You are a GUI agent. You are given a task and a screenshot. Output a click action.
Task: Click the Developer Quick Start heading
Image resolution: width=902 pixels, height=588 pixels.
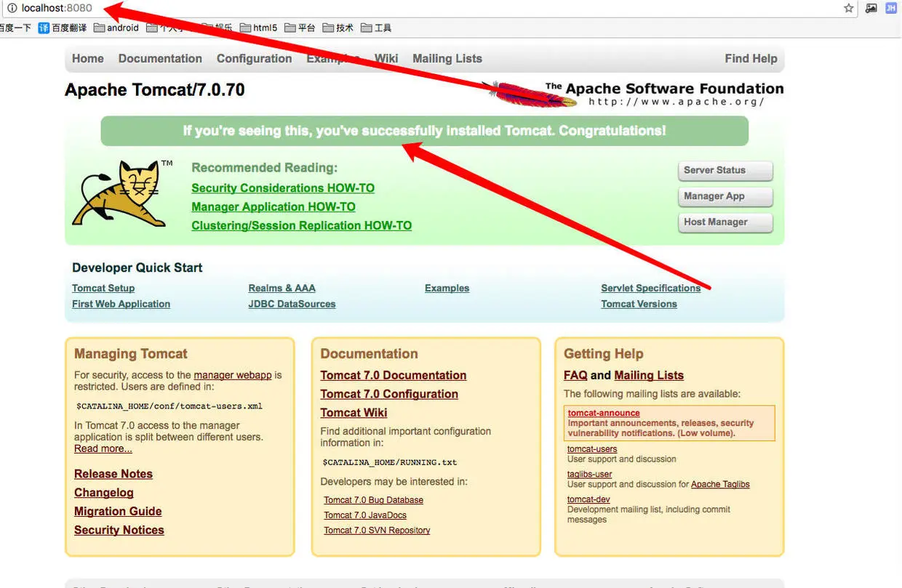(x=137, y=267)
